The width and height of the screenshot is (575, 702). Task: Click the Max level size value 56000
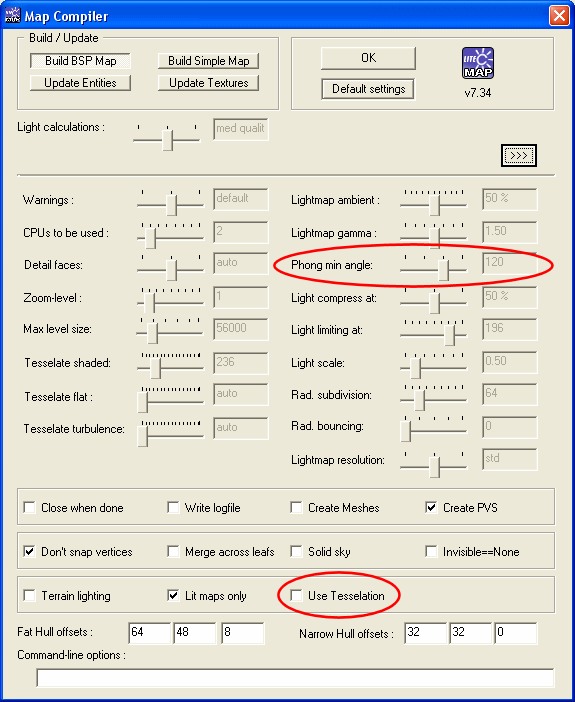coord(241,329)
